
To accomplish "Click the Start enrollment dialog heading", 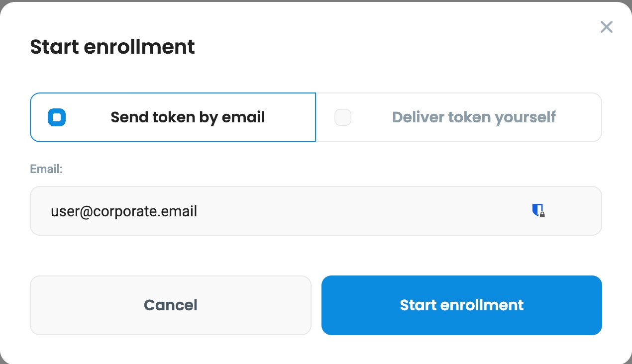I will [112, 47].
